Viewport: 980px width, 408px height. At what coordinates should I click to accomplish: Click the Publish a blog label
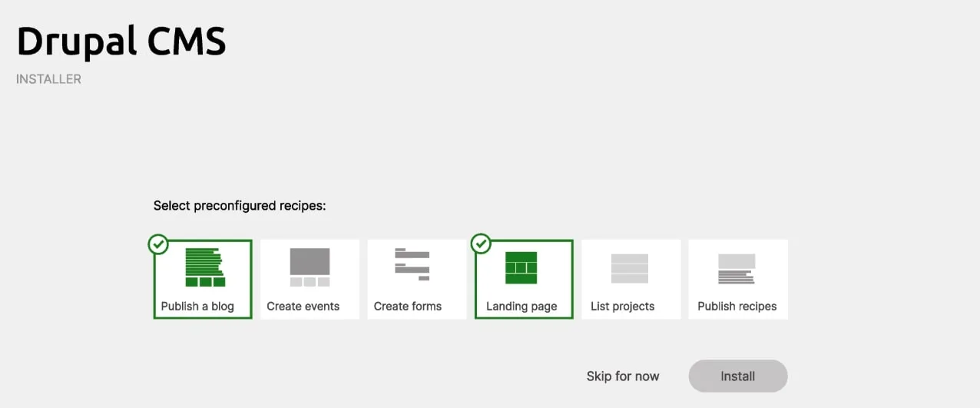click(197, 306)
